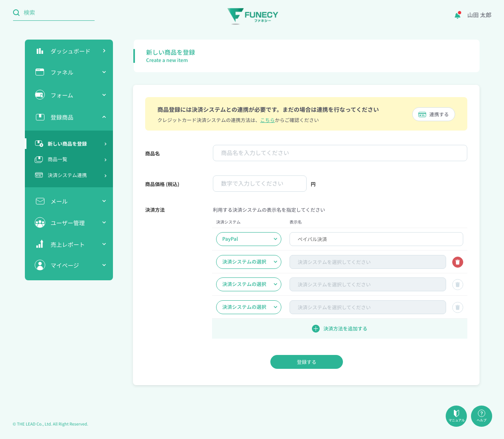Expand the ファネル menu chevron

tap(104, 72)
